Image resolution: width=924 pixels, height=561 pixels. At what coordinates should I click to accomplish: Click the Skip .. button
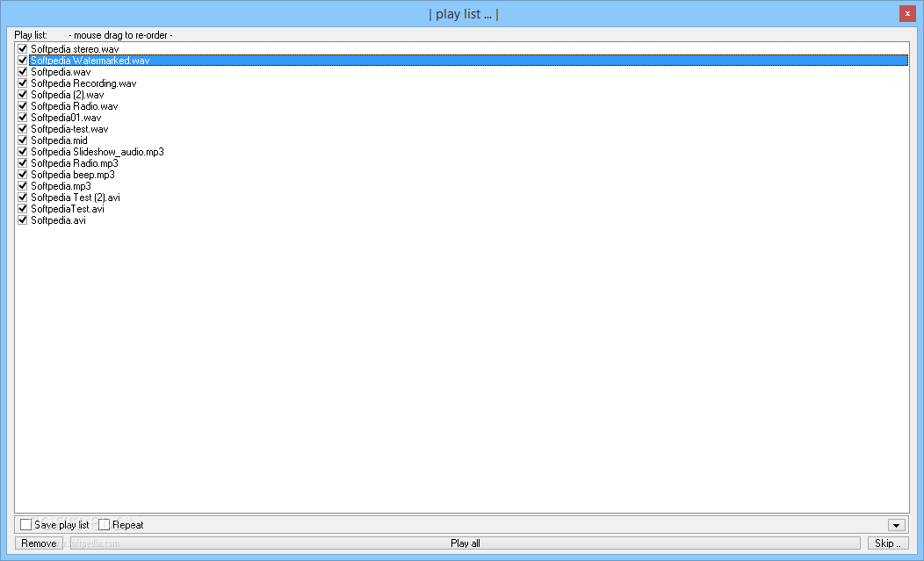(x=887, y=543)
